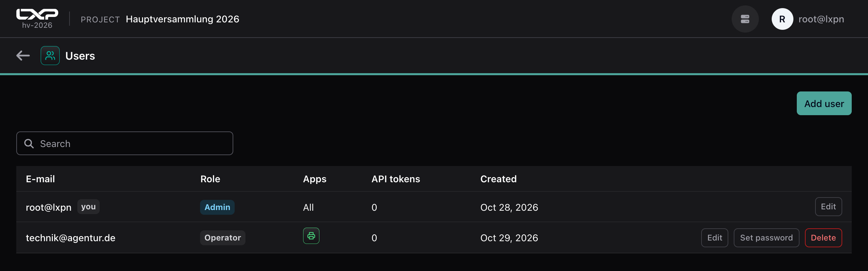Click the R user avatar

[x=782, y=19]
